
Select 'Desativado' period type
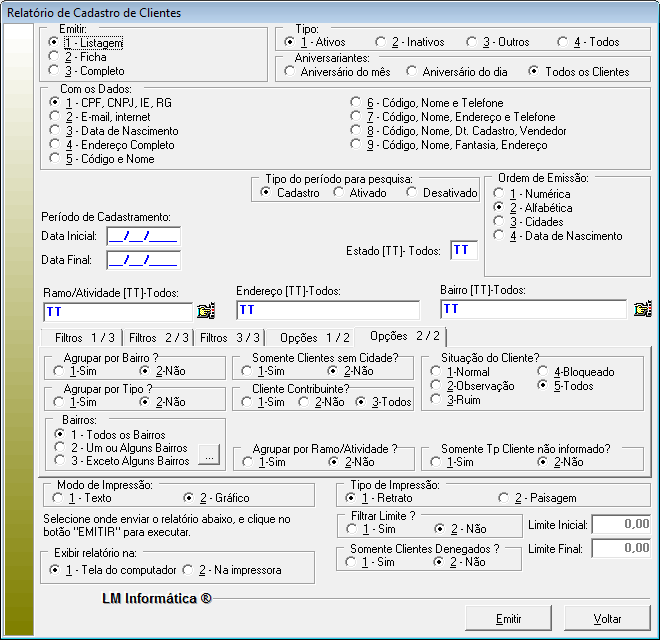pyautogui.click(x=412, y=192)
